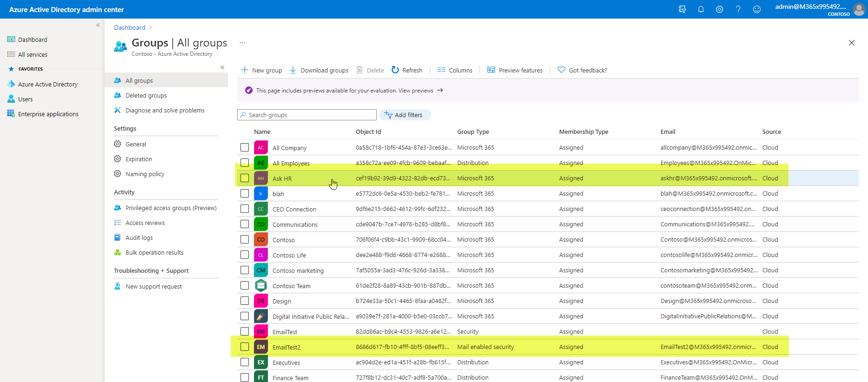Click the blah group avatar
The image size is (868, 382).
(x=261, y=194)
